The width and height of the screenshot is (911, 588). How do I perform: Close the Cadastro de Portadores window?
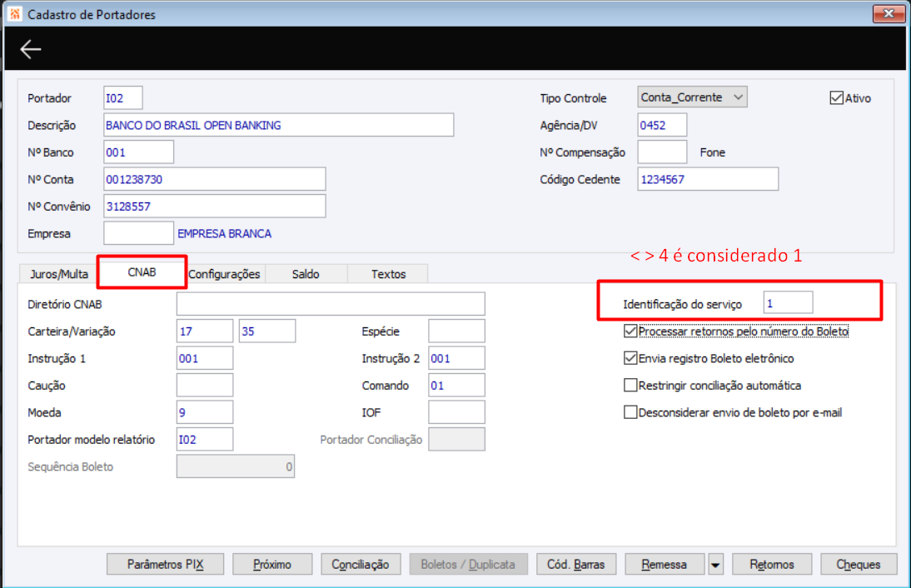[888, 13]
